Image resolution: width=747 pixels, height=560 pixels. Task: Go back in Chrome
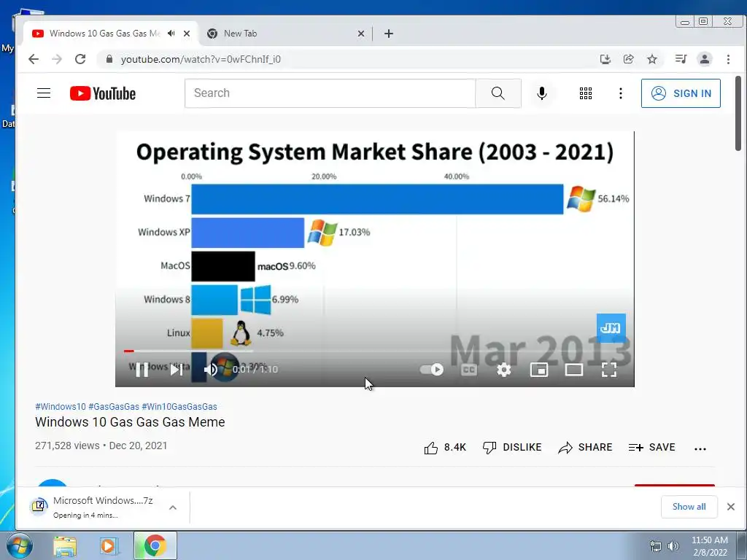coord(34,59)
